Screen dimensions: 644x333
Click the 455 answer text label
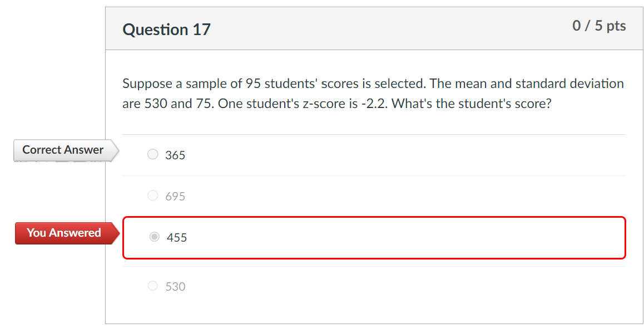[x=177, y=237]
